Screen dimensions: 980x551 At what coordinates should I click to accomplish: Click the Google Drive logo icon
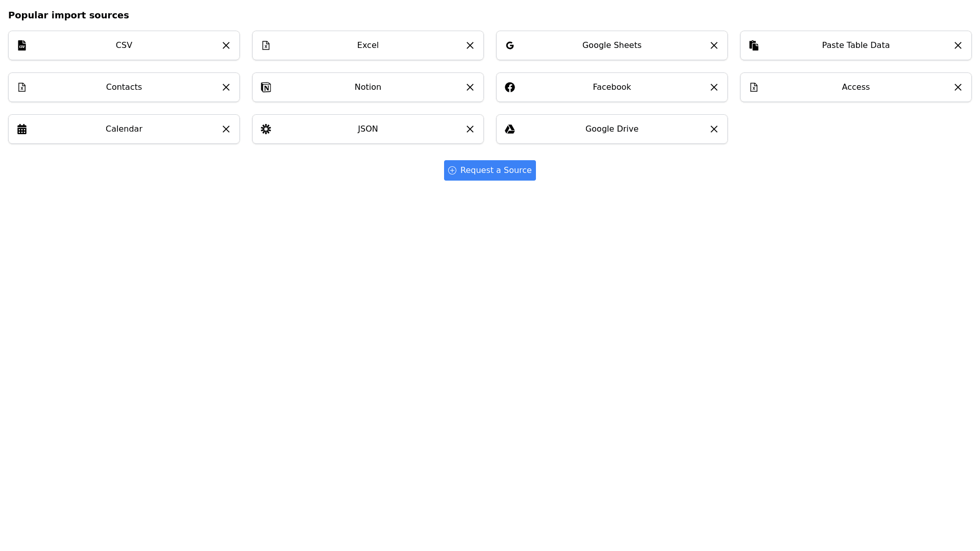[x=510, y=129]
